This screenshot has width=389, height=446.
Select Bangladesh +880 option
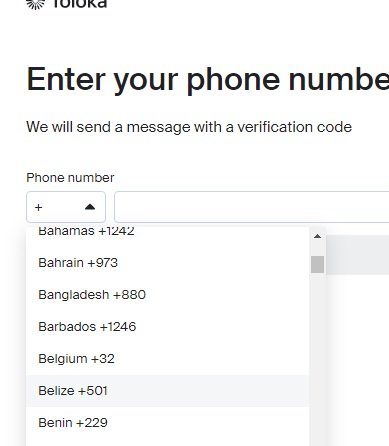[x=167, y=295]
